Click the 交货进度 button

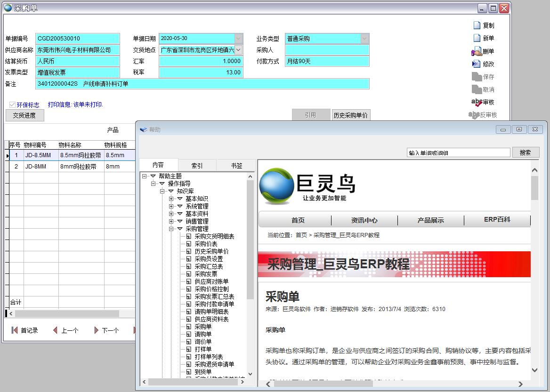click(x=24, y=115)
